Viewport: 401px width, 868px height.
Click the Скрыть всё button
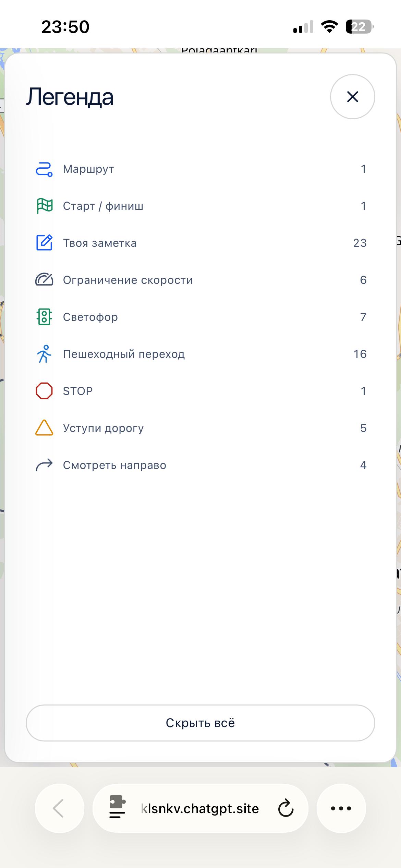click(x=200, y=723)
